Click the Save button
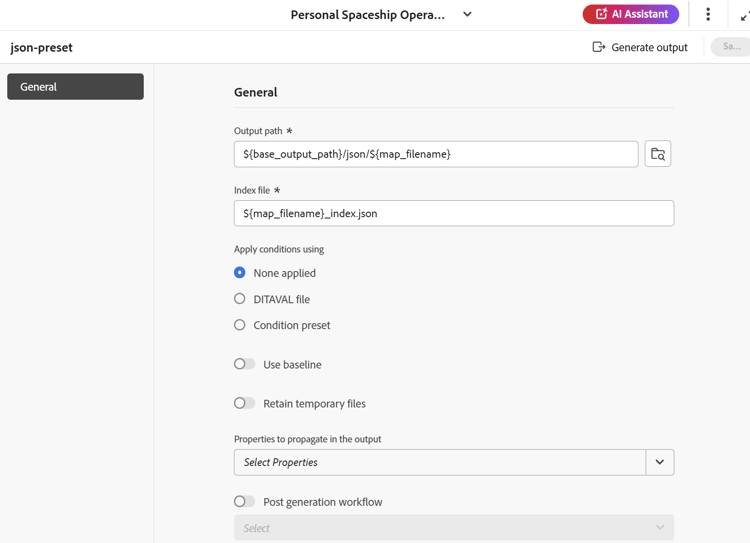The width and height of the screenshot is (750, 543). click(x=731, y=47)
